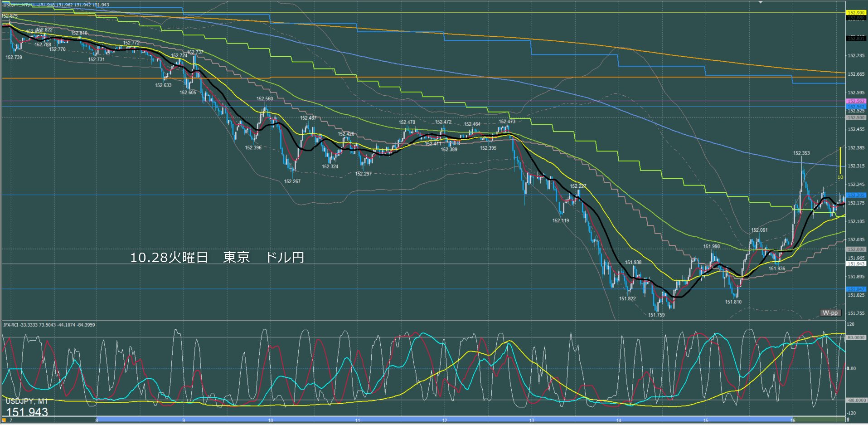Click the chart shift triangle marker at top
The image size is (868, 425).
coord(761,2)
